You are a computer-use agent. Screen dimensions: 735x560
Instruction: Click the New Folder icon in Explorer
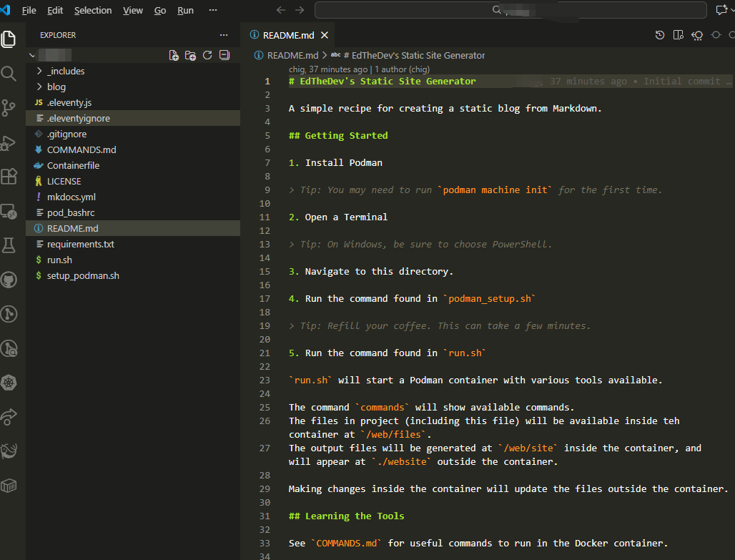pyautogui.click(x=190, y=55)
